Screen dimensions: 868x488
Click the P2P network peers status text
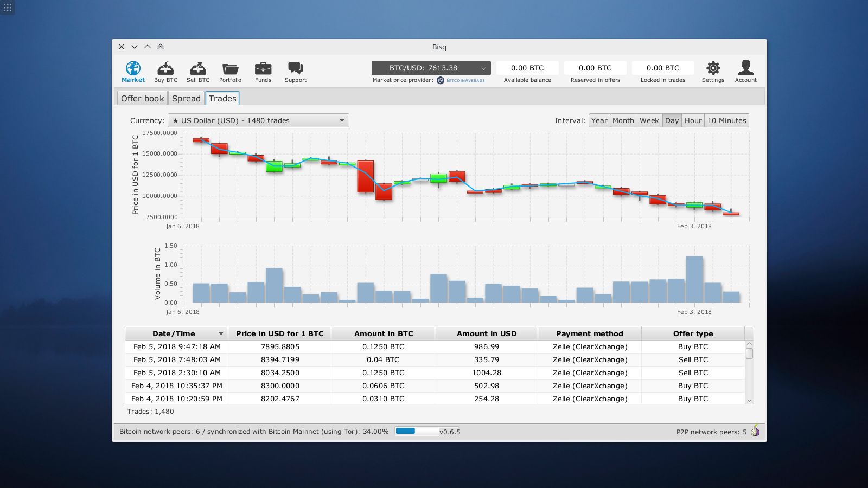[x=711, y=432]
